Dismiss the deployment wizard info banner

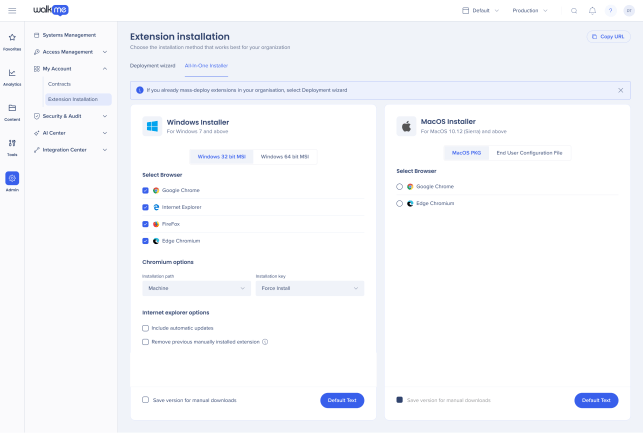620,90
